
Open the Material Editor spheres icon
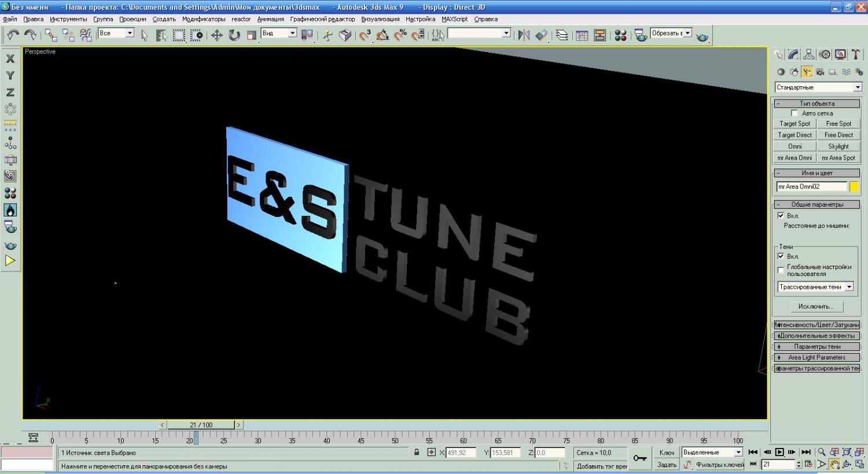click(x=620, y=35)
